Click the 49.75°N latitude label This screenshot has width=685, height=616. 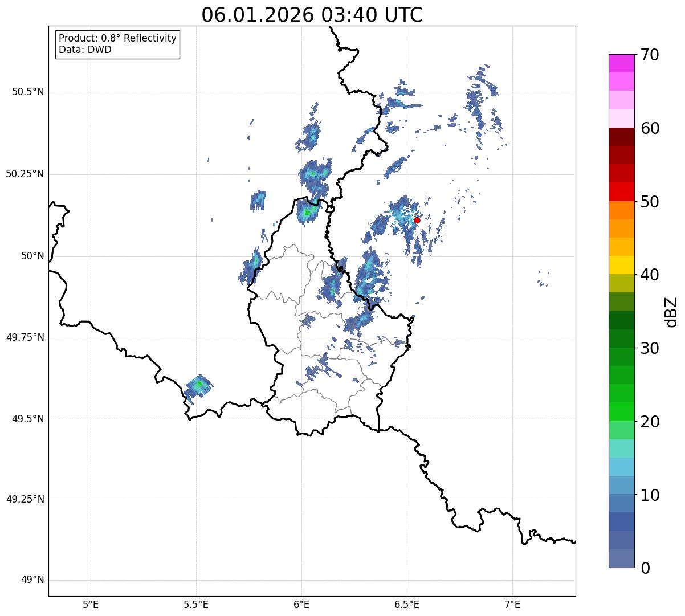click(25, 337)
